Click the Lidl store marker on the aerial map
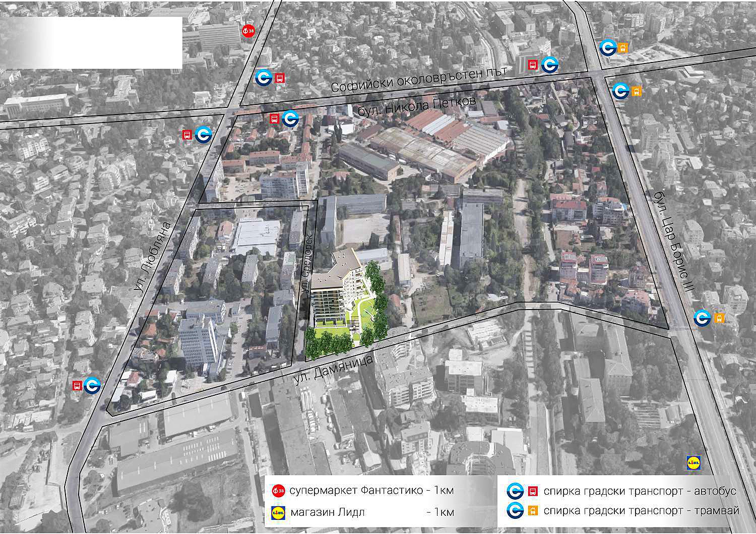The image size is (756, 534). coord(695,462)
